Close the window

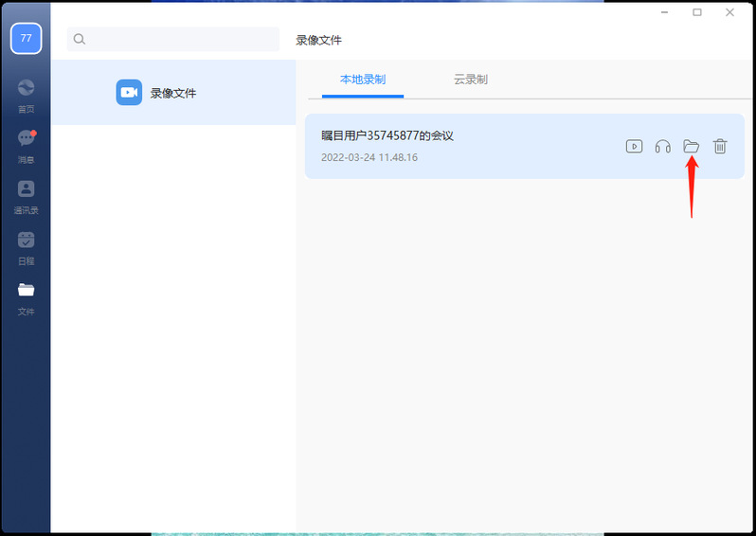(x=730, y=12)
